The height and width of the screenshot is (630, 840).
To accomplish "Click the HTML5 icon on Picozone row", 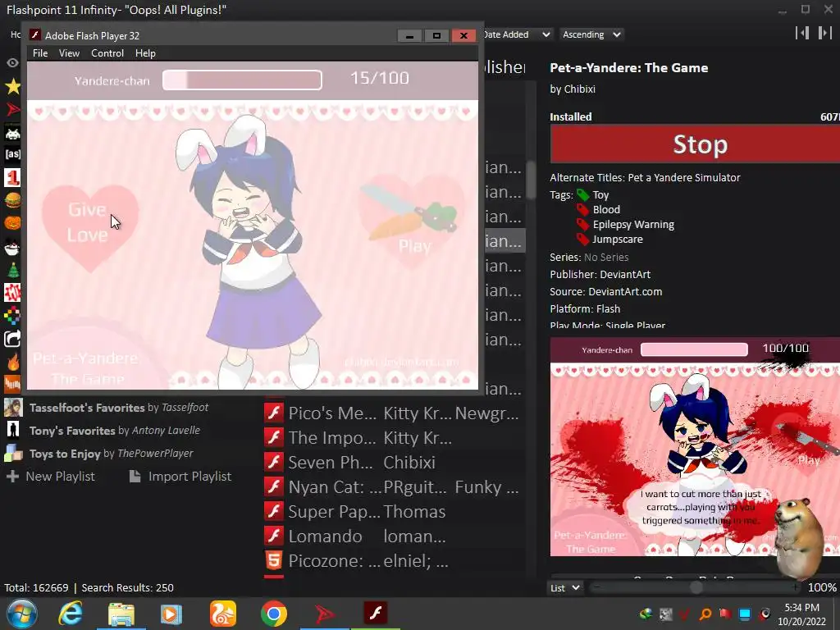I will (274, 561).
